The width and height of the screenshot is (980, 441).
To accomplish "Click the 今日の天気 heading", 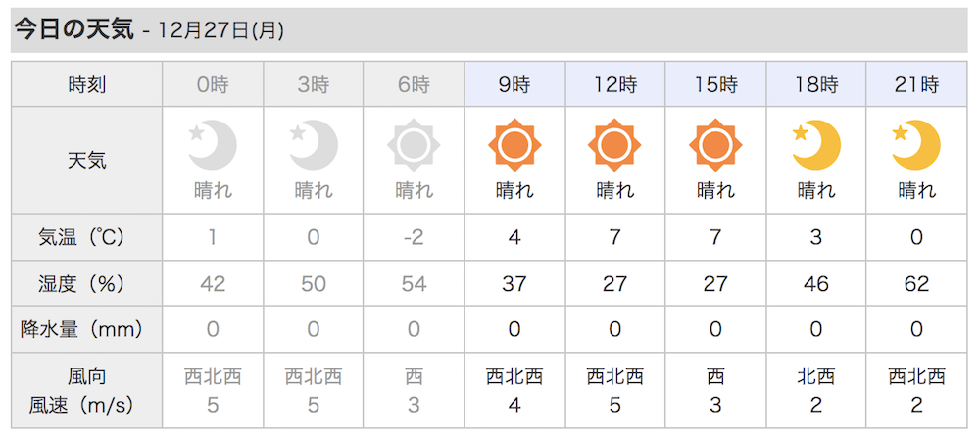I will coord(73,30).
